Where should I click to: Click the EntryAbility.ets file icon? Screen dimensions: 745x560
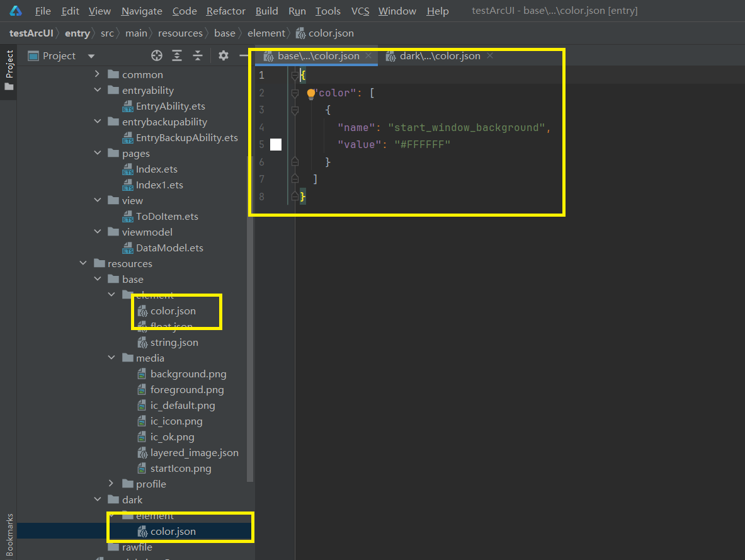[x=128, y=106]
